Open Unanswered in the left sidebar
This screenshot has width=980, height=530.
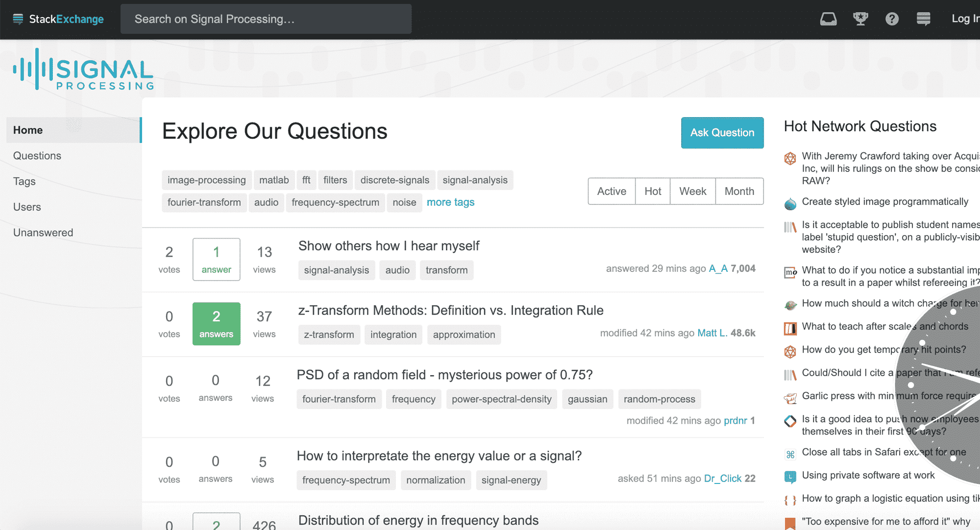point(43,233)
